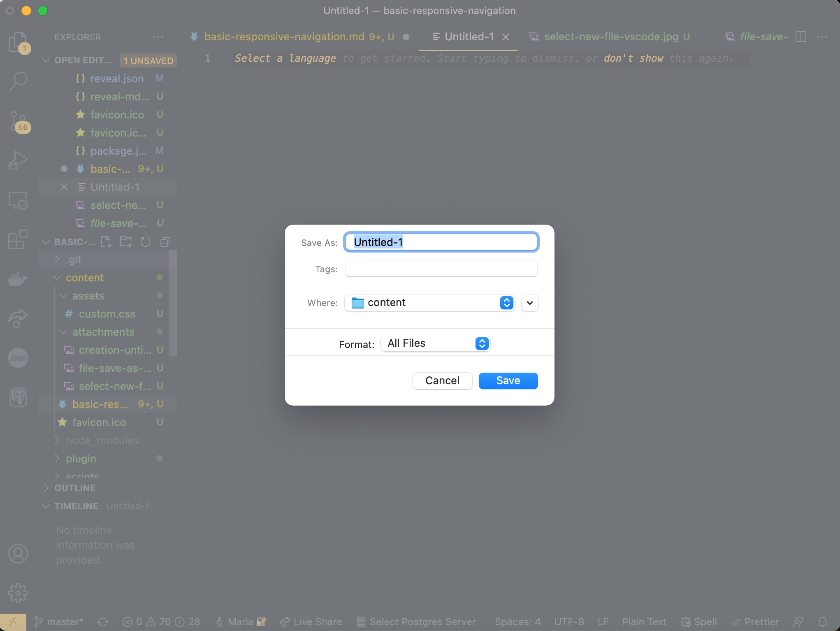The image size is (840, 631).
Task: Open Source Control showing 56 pending changes
Action: [x=18, y=121]
